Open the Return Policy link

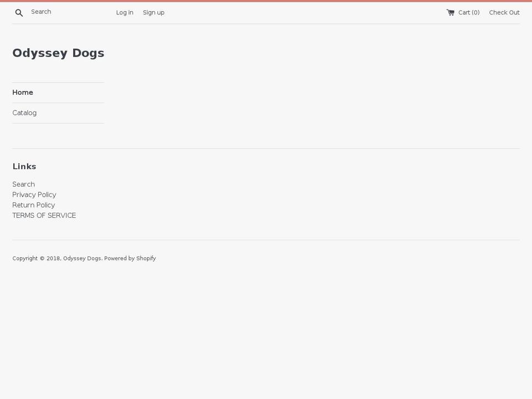(x=34, y=205)
